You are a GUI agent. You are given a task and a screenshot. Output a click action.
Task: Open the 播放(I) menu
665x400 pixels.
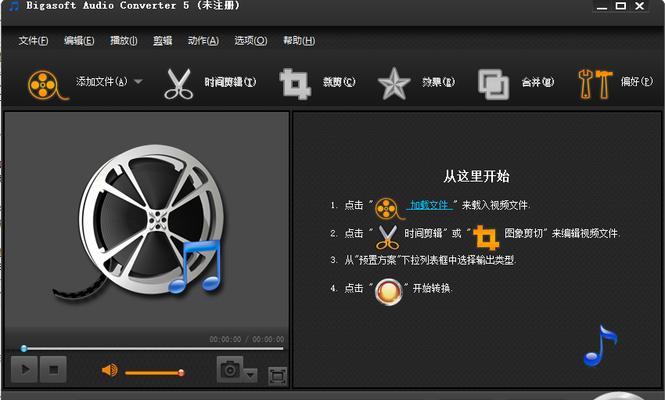tap(124, 41)
